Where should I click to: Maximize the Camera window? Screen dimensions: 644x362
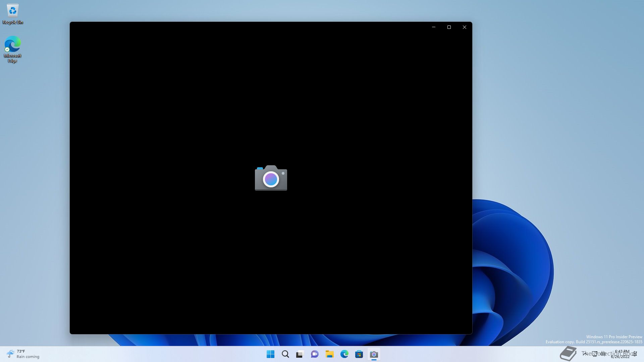449,27
